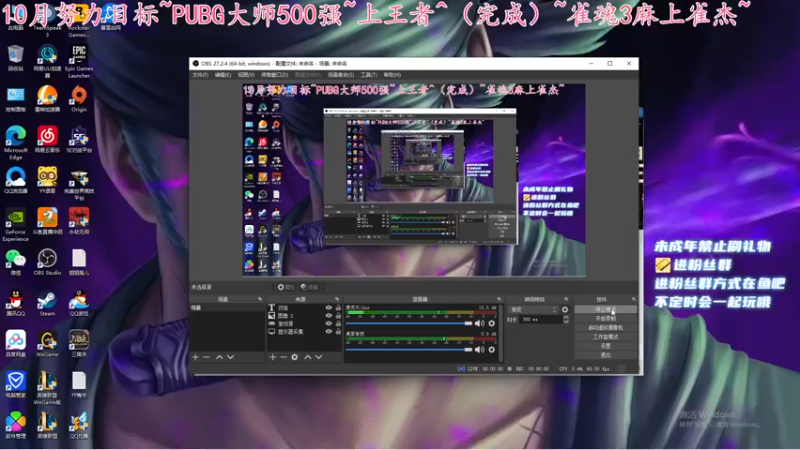Screen dimensions: 800x450
Task: Open transition properties gear icon
Action: (565, 310)
